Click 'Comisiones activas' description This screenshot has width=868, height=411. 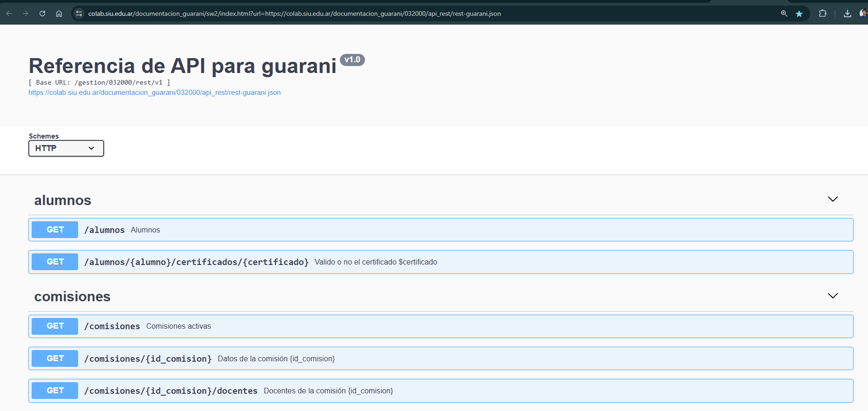coord(179,326)
